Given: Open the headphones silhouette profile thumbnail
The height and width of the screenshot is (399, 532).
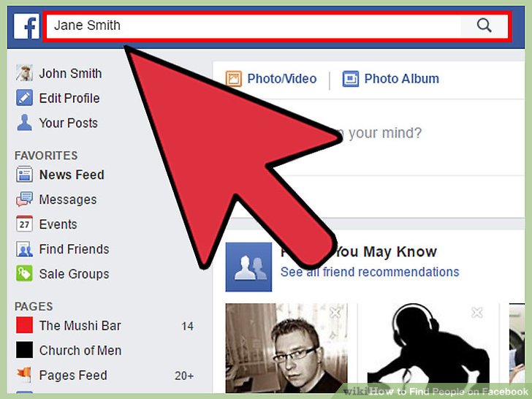Looking at the screenshot, I should pyautogui.click(x=428, y=348).
